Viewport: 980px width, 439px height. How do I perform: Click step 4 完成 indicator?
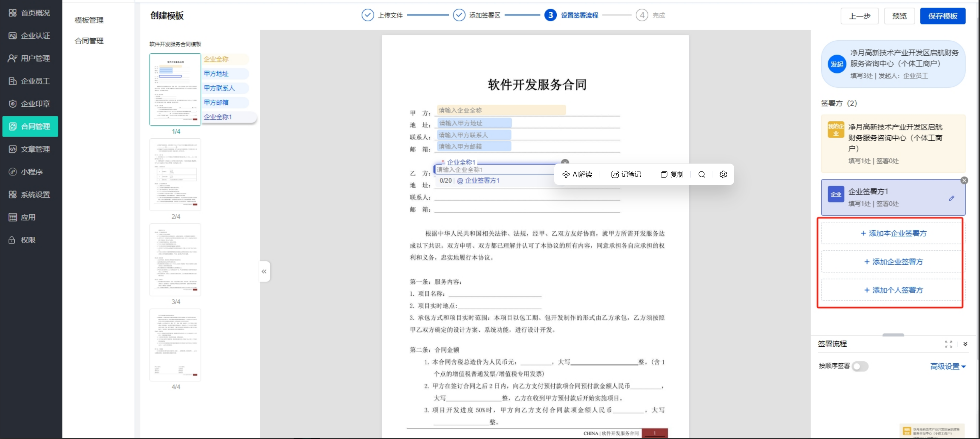click(x=642, y=15)
